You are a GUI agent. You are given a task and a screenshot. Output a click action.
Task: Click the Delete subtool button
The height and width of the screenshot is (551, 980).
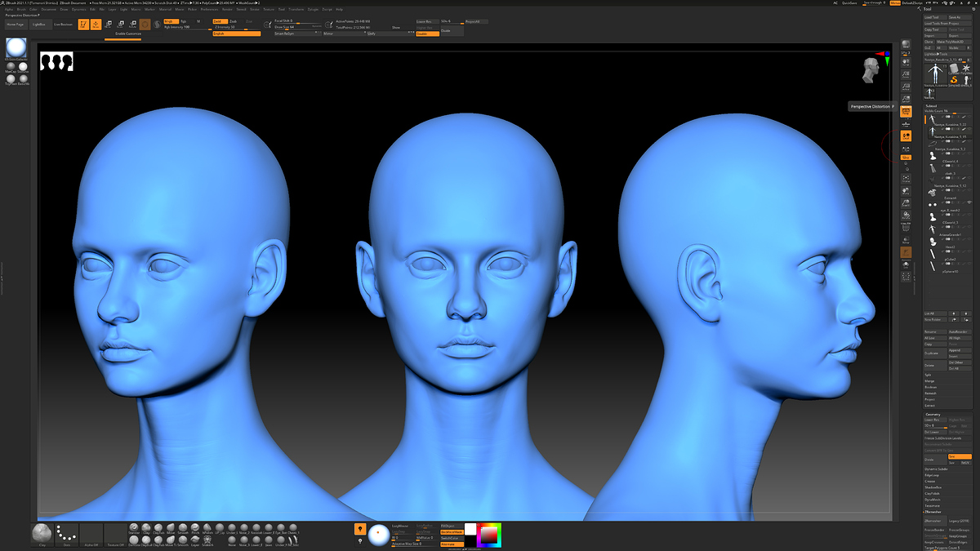935,365
